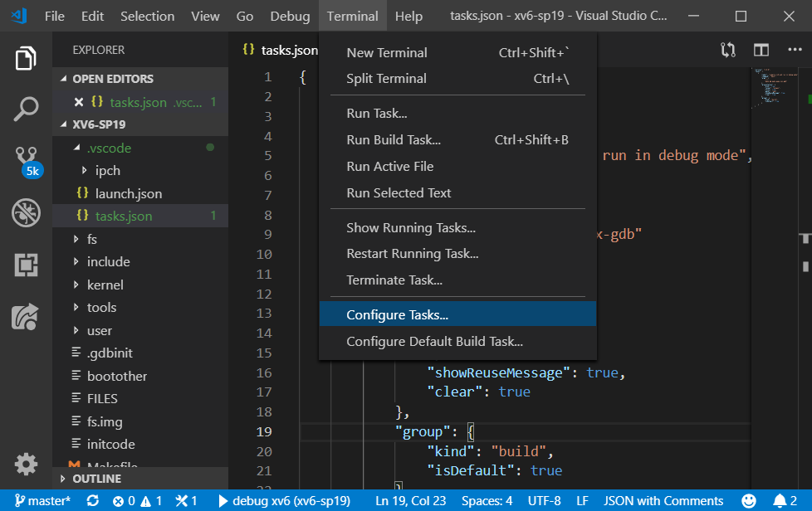The width and height of the screenshot is (812, 511).
Task: Choose Run Build Task... from menu
Action: pyautogui.click(x=393, y=140)
